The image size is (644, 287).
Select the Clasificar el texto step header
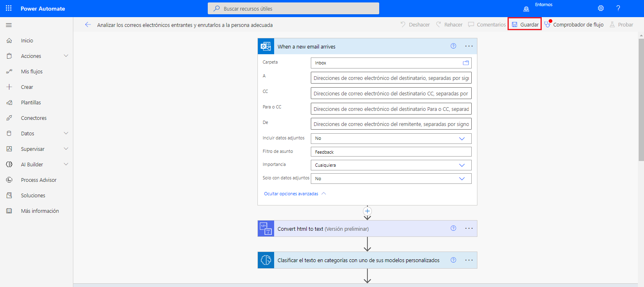coord(367,260)
